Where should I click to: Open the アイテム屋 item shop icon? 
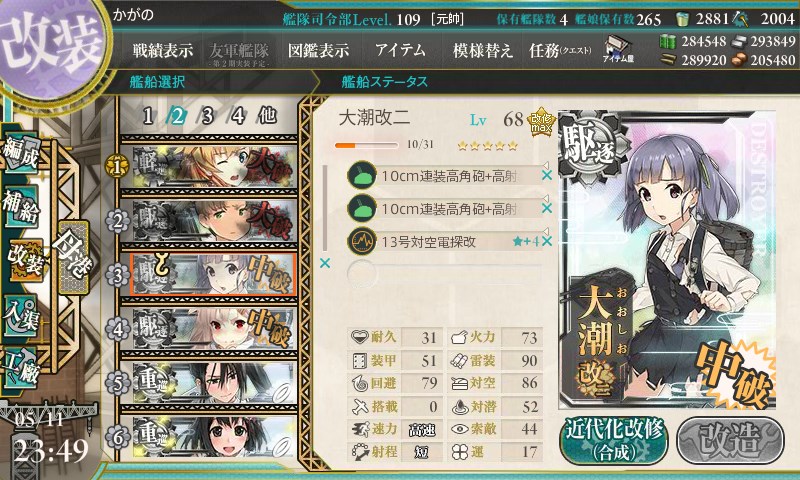[x=618, y=49]
